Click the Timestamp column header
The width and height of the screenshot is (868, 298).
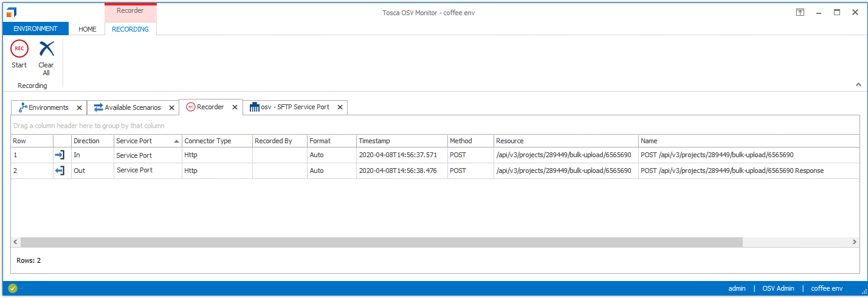[401, 141]
